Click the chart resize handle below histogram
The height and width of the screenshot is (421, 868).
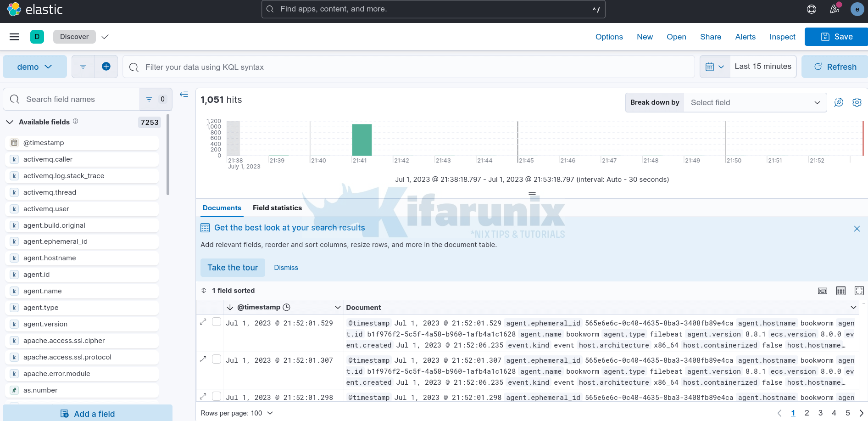click(x=532, y=194)
